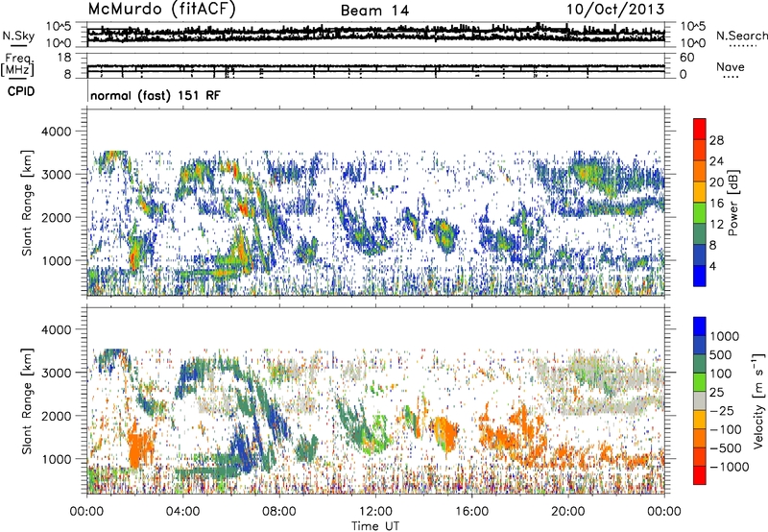Pick the yellow Velocity segment between -100 and -25
Image resolution: width=768 pixels, height=532 pixels.
point(700,420)
